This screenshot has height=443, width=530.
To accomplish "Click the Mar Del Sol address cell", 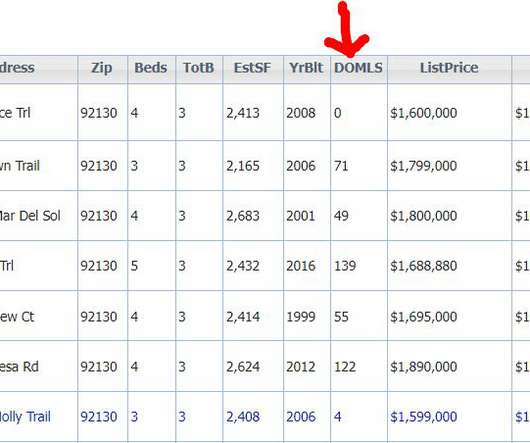I will [30, 216].
